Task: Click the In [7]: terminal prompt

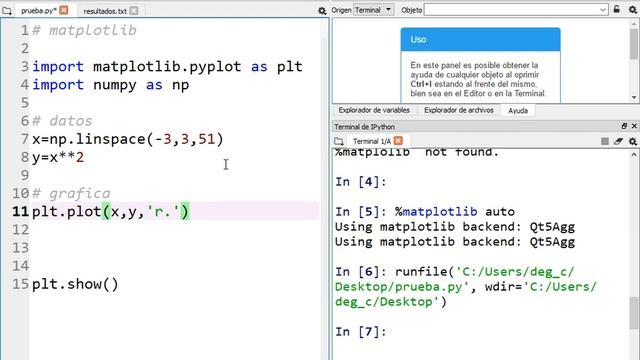Action: [x=360, y=331]
